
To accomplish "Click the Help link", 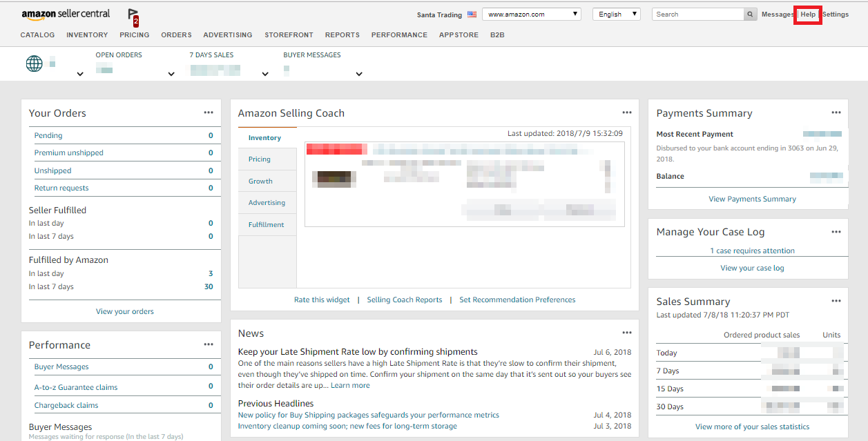I will [808, 14].
